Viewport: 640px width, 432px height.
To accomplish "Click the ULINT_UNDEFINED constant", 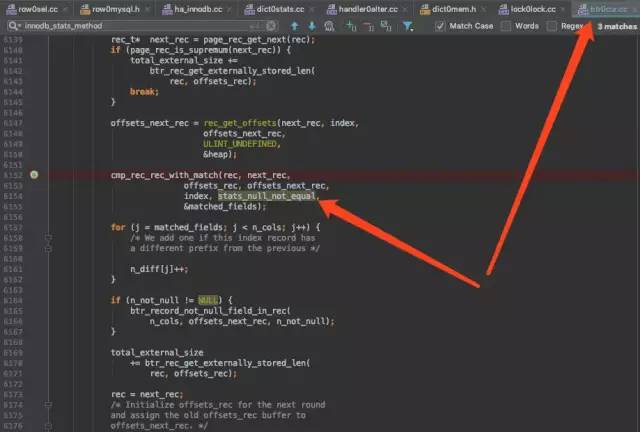I will (240, 144).
